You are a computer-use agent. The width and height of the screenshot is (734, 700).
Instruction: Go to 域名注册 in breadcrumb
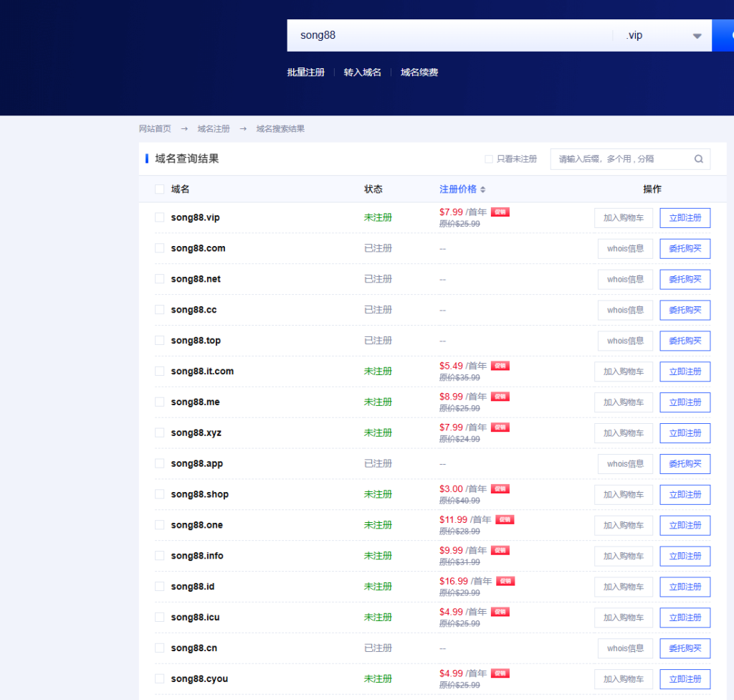coord(214,128)
